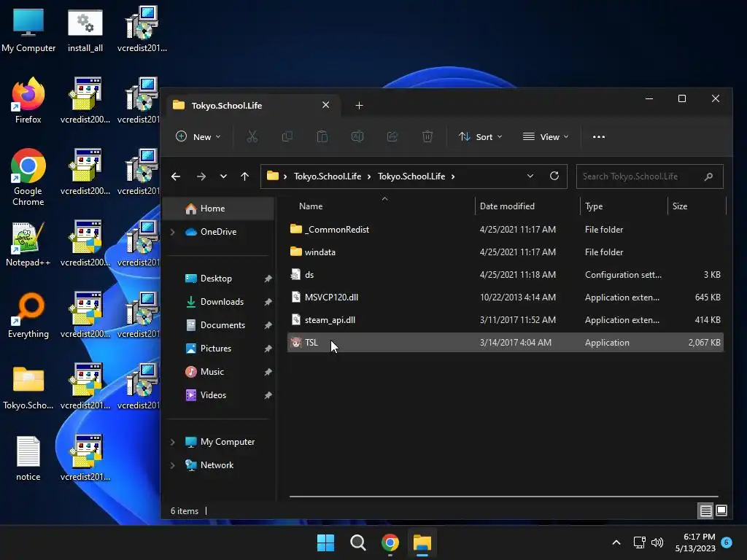Image resolution: width=747 pixels, height=560 pixels.
Task: Close the Tokyo.School.Life tab
Action: tap(326, 105)
